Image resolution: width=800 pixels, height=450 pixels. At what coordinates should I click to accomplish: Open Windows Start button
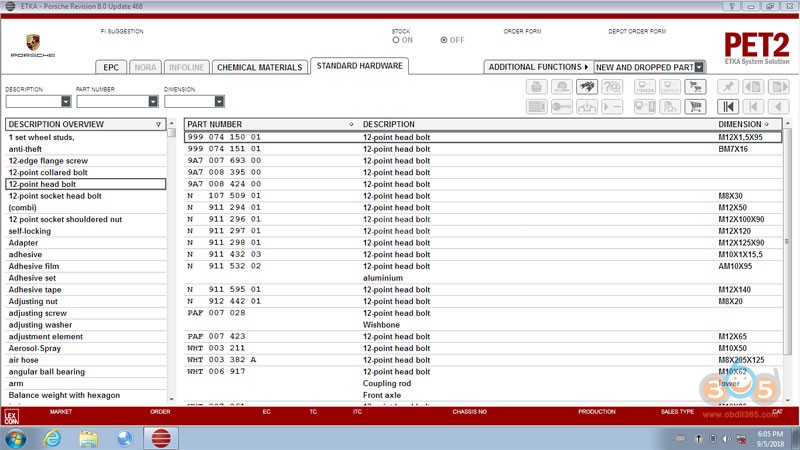15,438
